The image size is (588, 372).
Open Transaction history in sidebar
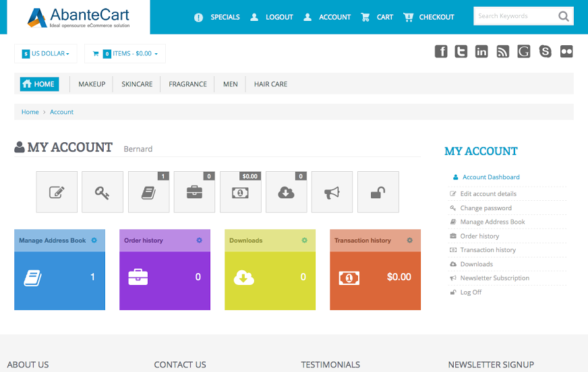click(x=488, y=250)
